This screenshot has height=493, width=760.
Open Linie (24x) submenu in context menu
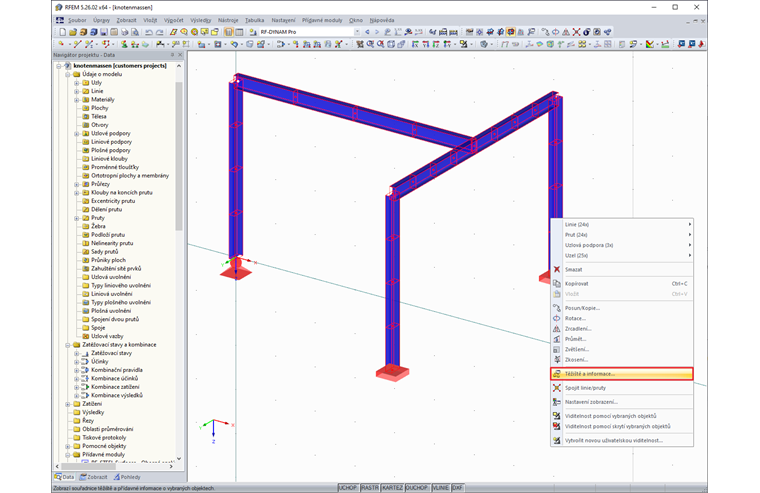621,224
